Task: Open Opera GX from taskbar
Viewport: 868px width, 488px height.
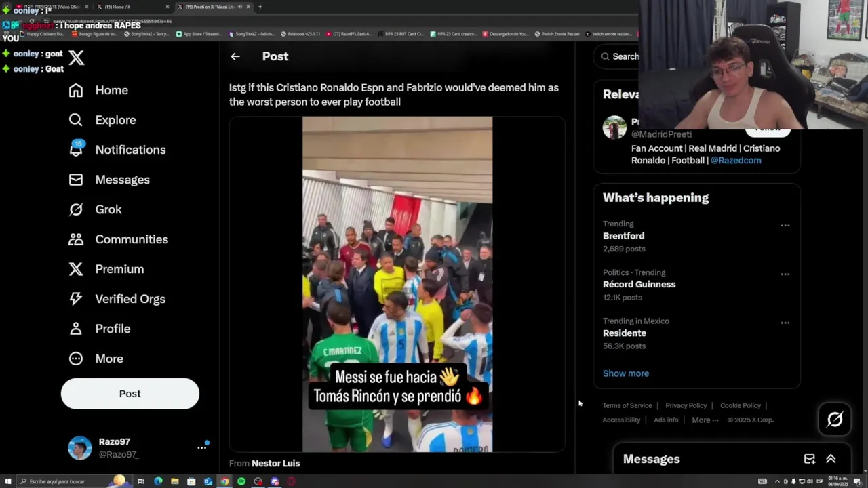Action: [291, 481]
